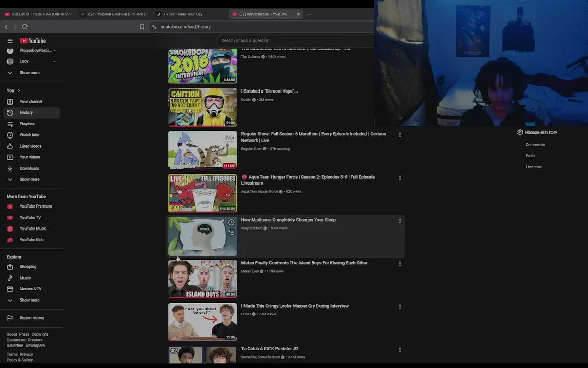This screenshot has height=368, width=588.
Task: Open a new browser tab with plus
Action: [310, 14]
